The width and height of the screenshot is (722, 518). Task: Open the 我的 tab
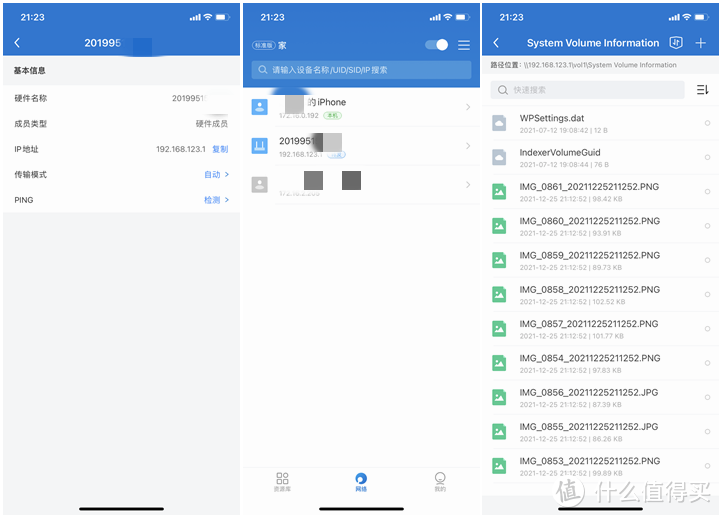click(440, 482)
